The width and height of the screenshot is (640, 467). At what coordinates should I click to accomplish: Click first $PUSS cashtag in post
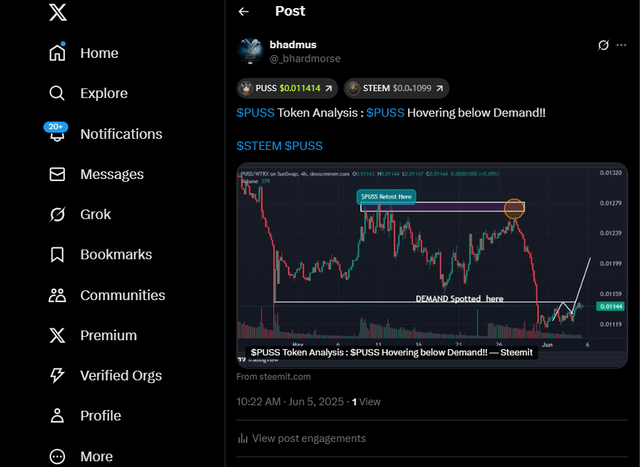[x=255, y=113]
